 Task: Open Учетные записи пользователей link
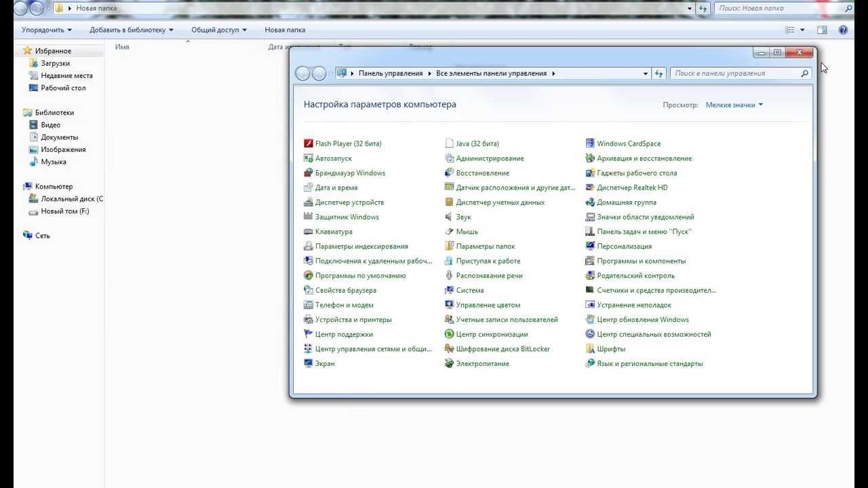[507, 320]
